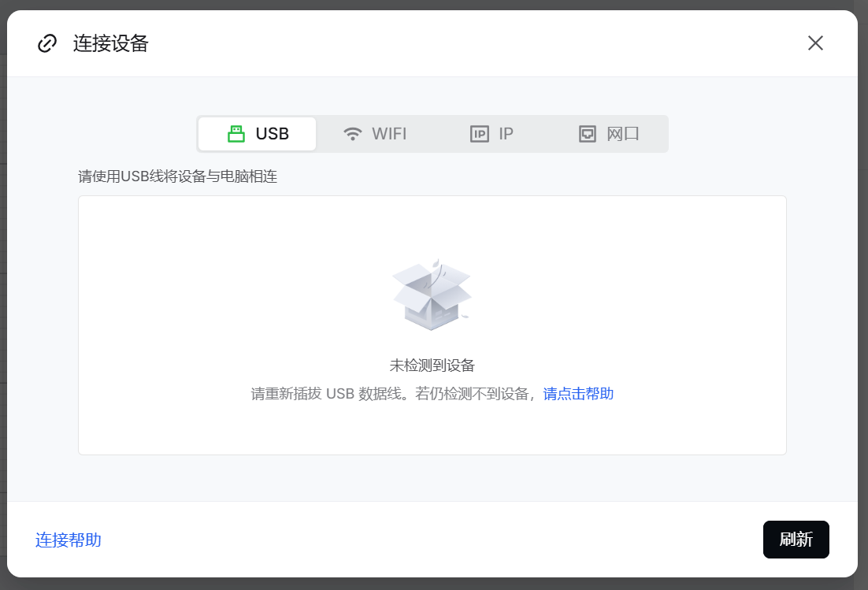Click the WIFI signal icon
This screenshot has width=868, height=590.
click(353, 134)
